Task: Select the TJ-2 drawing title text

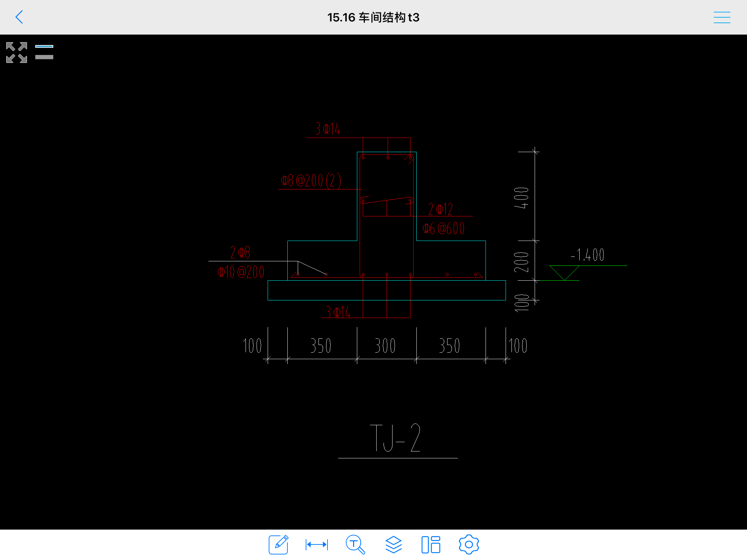Action: point(395,438)
